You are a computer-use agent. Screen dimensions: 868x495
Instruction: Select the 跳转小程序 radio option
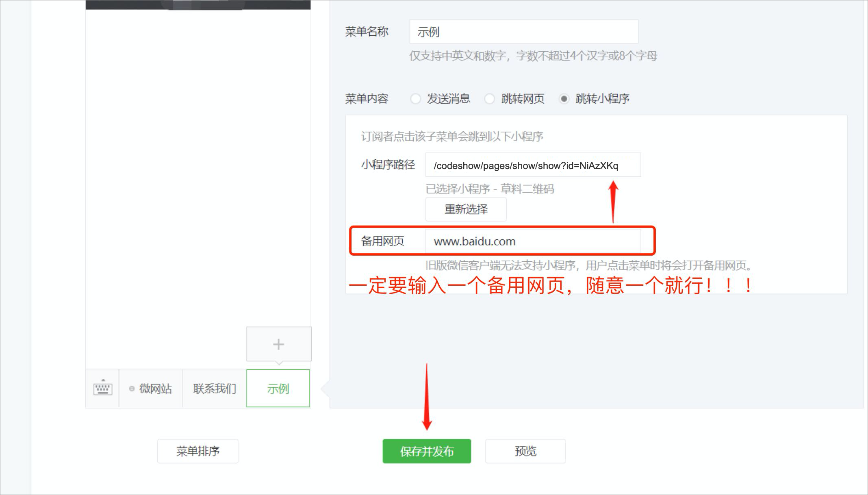[564, 99]
